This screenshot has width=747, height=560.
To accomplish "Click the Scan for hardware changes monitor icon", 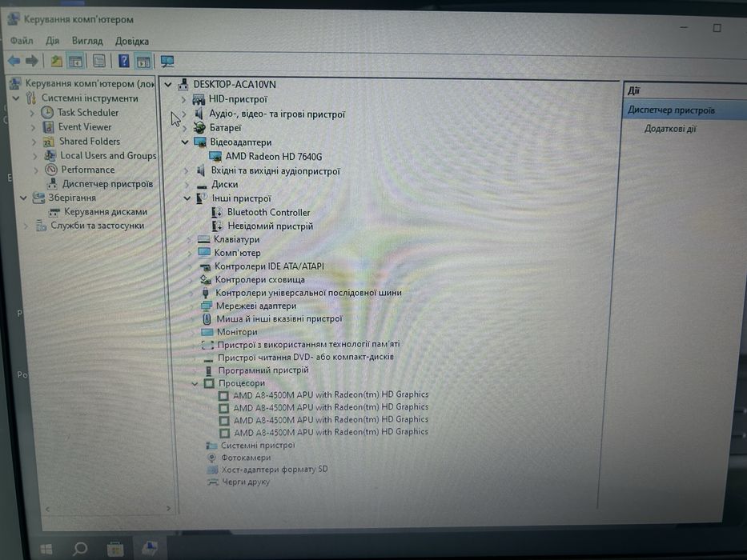I will (x=167, y=62).
